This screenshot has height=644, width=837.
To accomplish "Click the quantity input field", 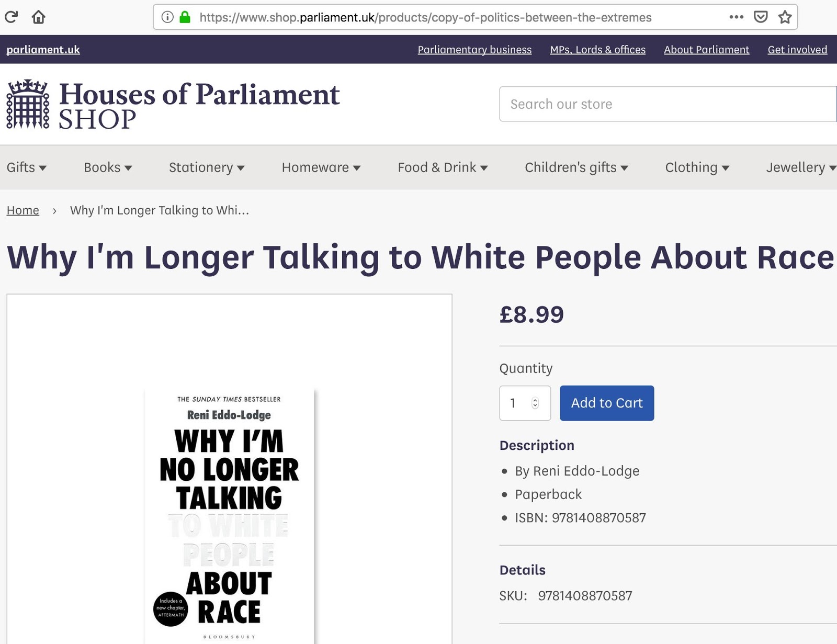I will click(x=525, y=403).
